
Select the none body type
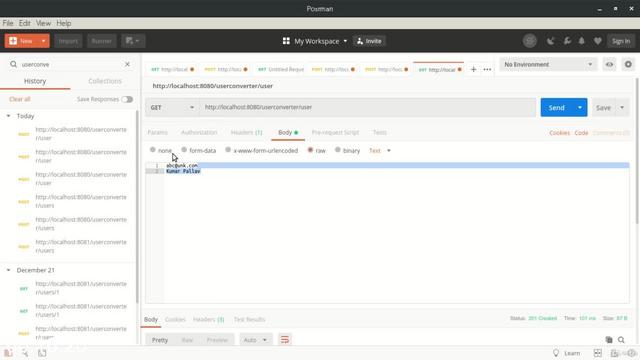coord(153,150)
